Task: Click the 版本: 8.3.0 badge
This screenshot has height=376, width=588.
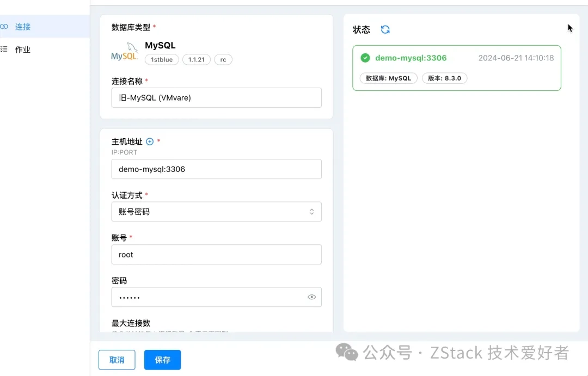Action: pos(444,78)
